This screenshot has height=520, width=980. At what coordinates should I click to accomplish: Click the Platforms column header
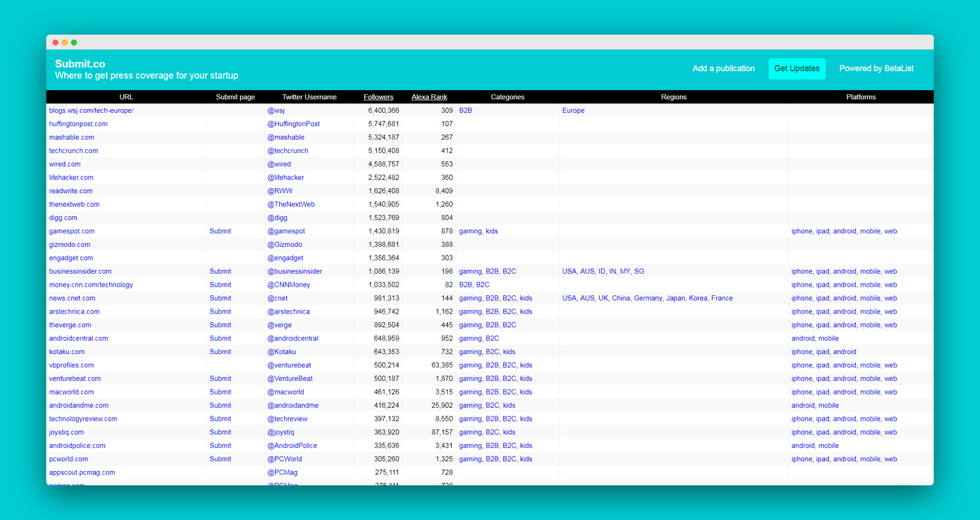tap(861, 97)
